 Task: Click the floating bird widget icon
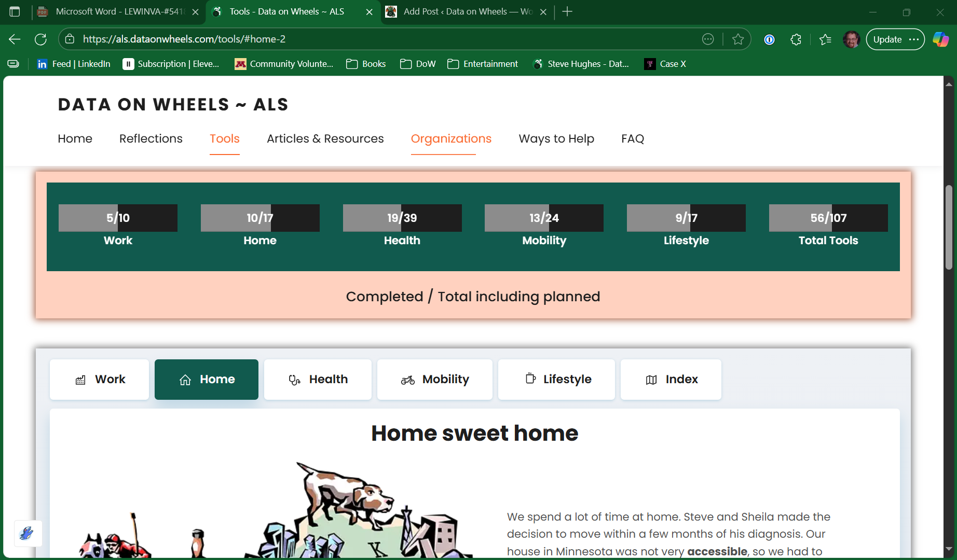(x=28, y=533)
